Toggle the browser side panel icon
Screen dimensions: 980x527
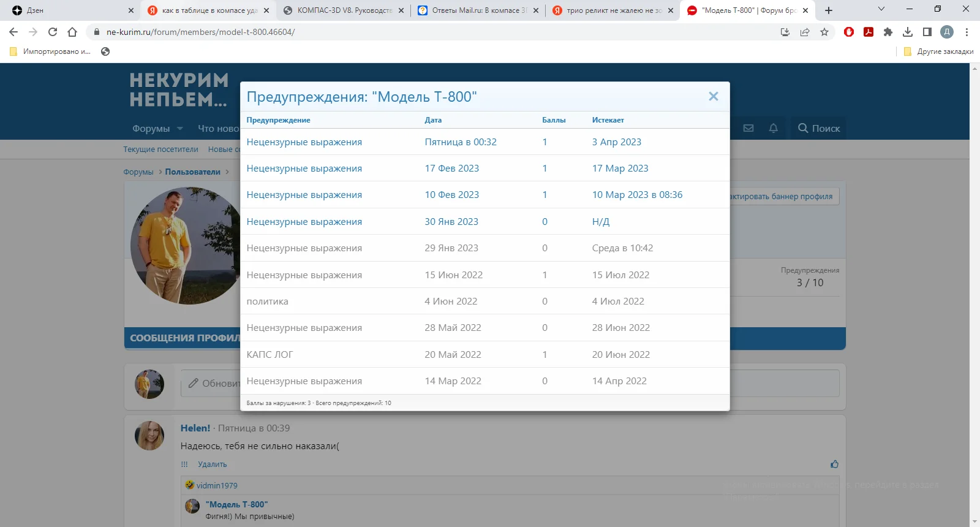(x=927, y=32)
